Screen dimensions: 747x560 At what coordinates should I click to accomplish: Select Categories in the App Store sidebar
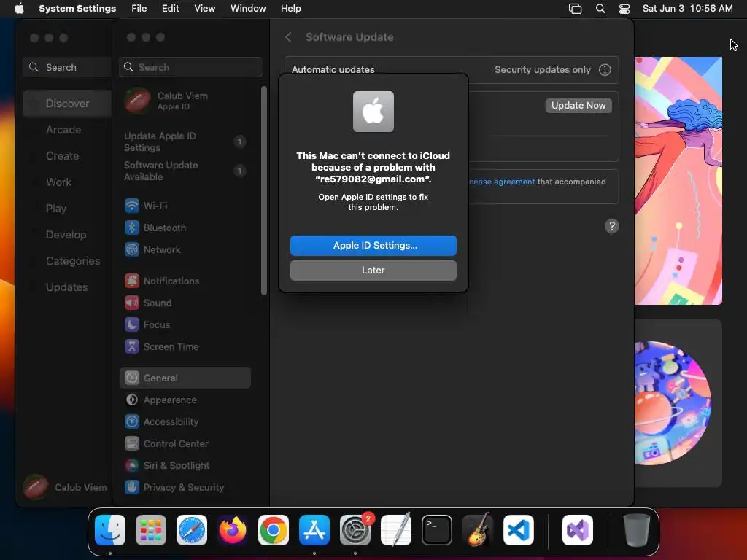click(66, 261)
